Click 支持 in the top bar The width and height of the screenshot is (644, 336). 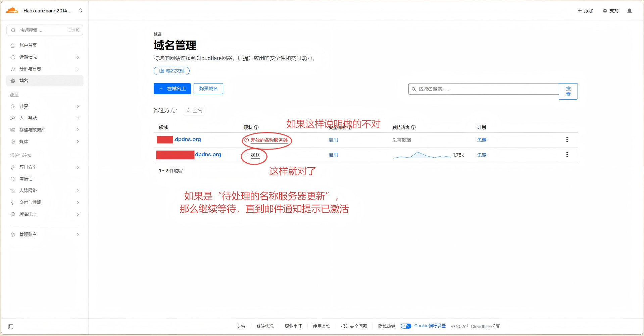coord(614,10)
